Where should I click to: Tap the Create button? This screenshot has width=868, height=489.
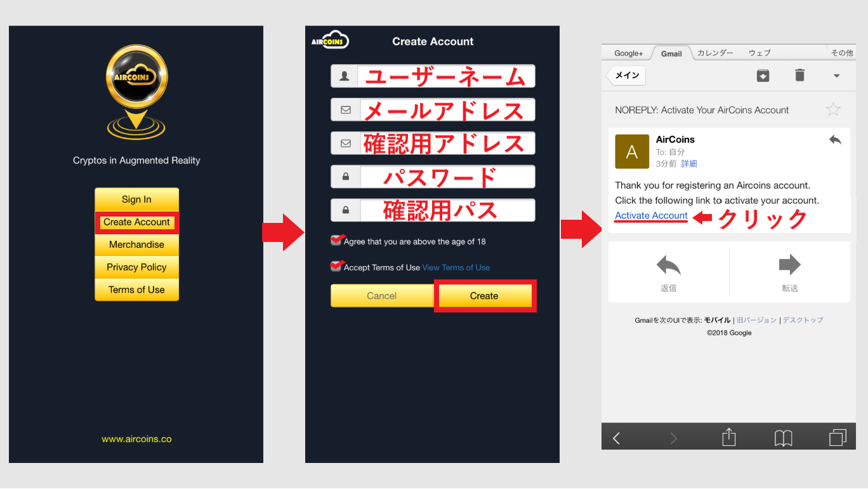click(485, 296)
